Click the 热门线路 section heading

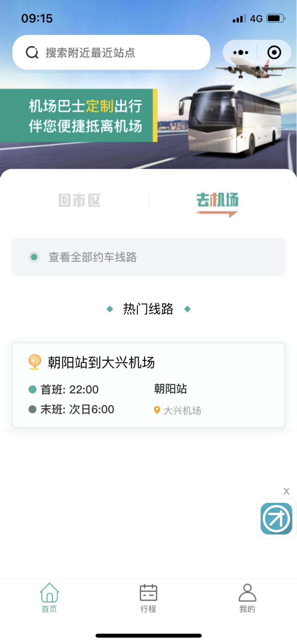click(148, 309)
